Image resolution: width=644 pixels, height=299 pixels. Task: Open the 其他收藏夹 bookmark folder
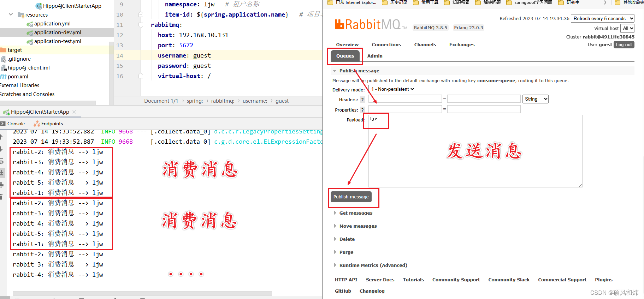click(x=629, y=2)
